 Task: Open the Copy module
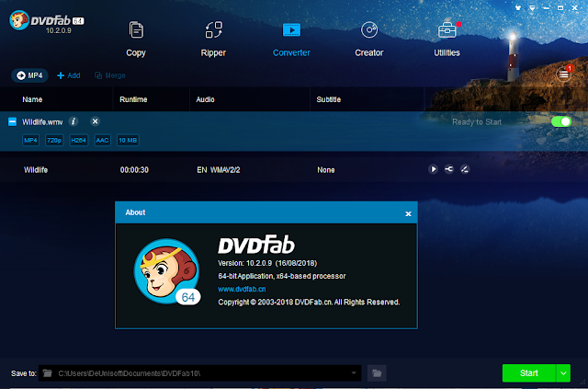click(x=136, y=40)
